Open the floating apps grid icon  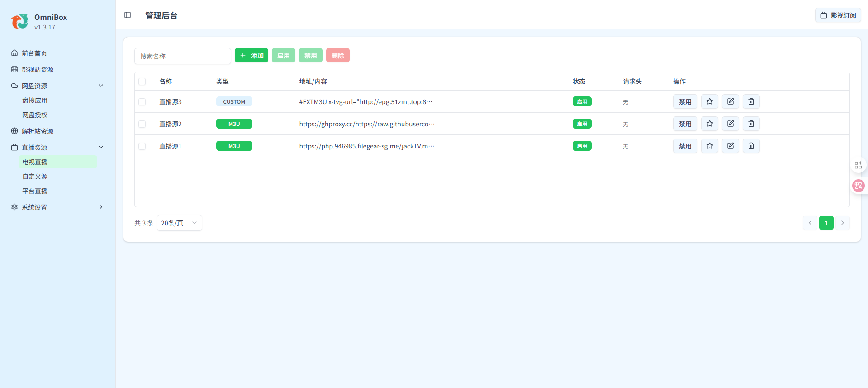(858, 165)
